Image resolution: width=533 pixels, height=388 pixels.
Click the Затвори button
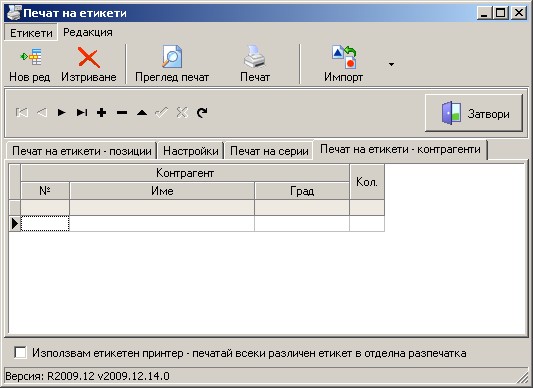point(474,113)
